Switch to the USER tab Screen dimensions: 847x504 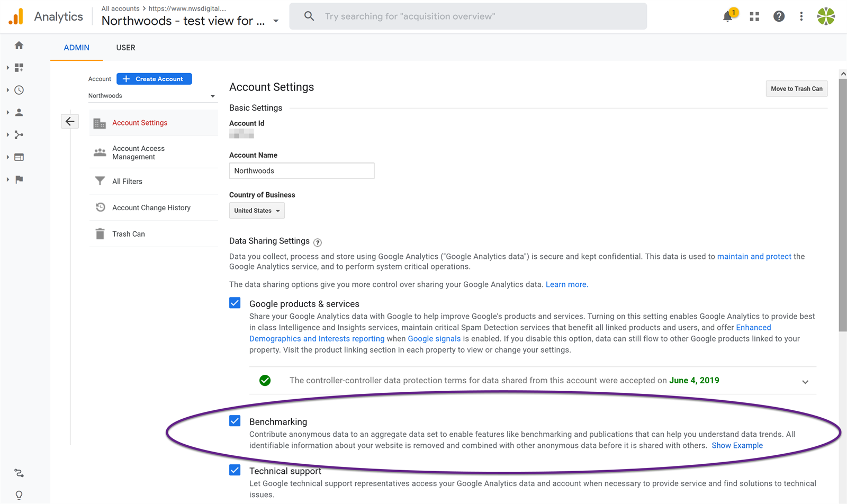[x=125, y=48]
